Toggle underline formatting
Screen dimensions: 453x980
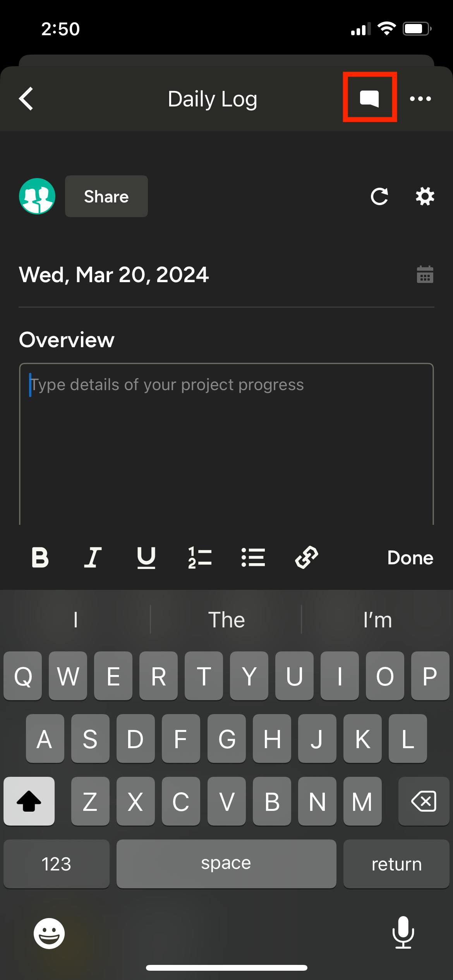click(146, 558)
